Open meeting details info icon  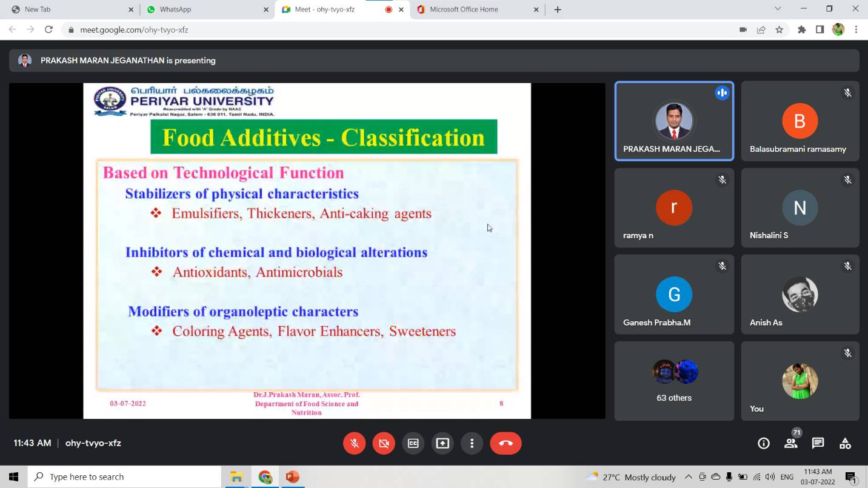pyautogui.click(x=764, y=443)
